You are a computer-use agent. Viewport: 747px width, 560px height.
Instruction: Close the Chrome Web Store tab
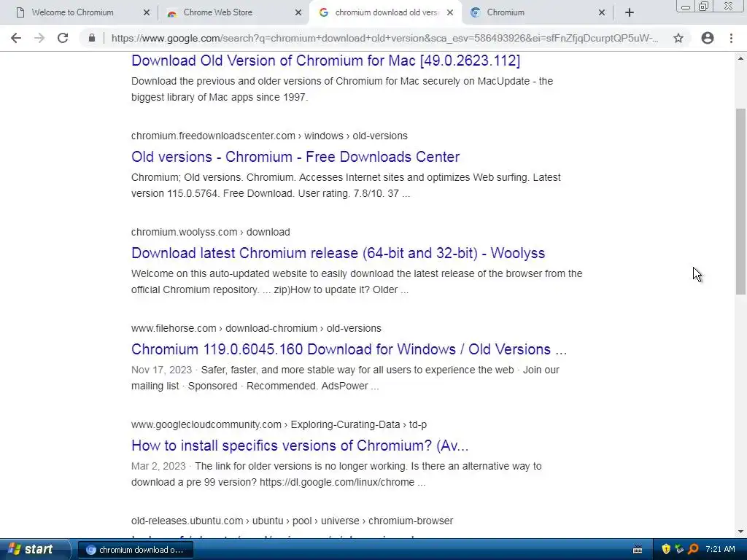pyautogui.click(x=298, y=12)
